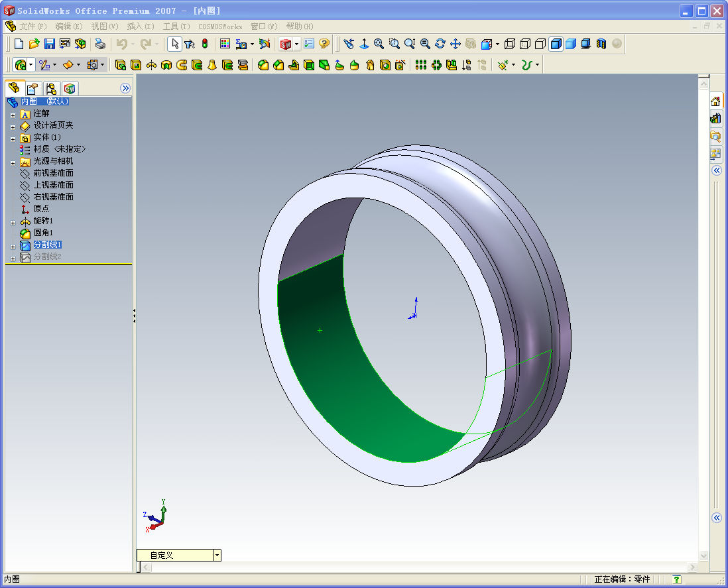Screen dimensions: 728x588
Task: Expand the 分割线1 feature node
Action: (x=13, y=246)
